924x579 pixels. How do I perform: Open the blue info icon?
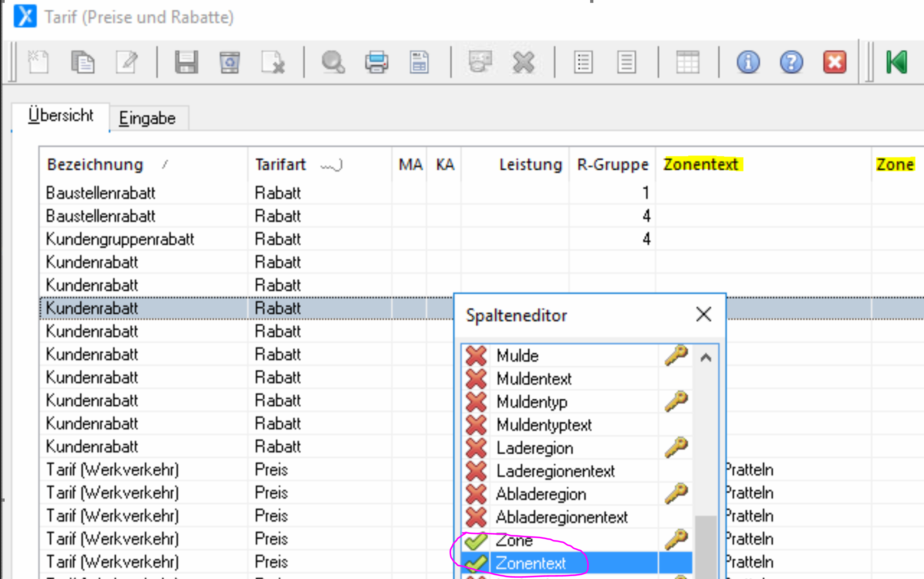(748, 62)
